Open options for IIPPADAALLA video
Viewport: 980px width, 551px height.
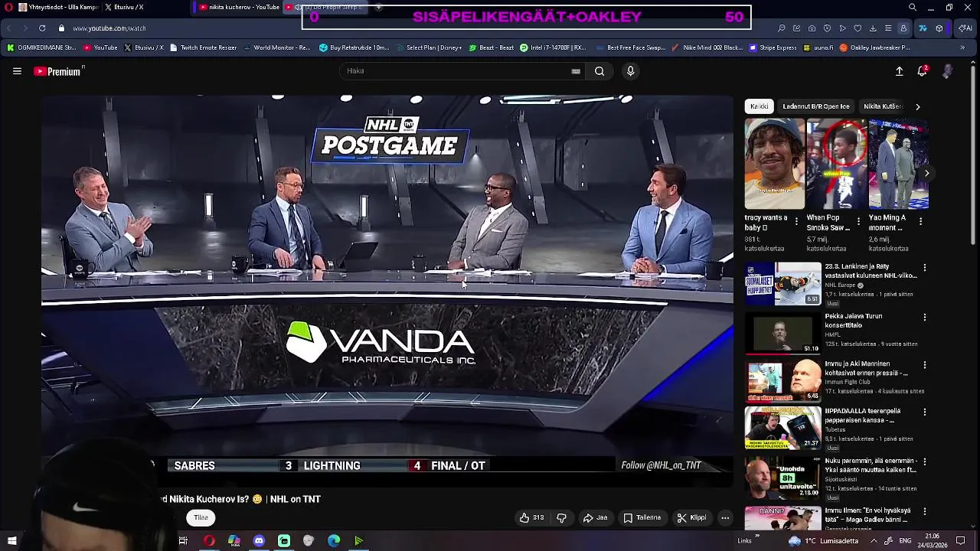pos(925,412)
